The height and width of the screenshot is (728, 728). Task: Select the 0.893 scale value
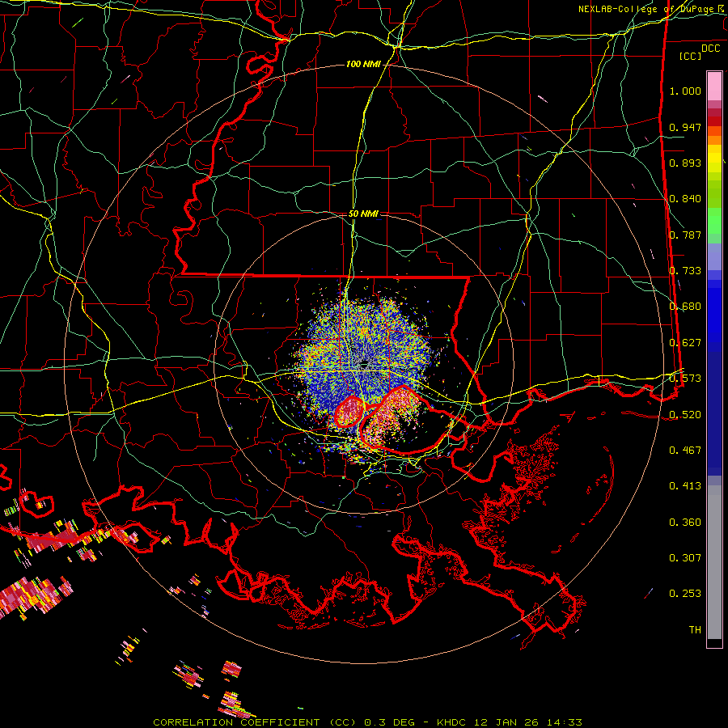pyautogui.click(x=685, y=163)
